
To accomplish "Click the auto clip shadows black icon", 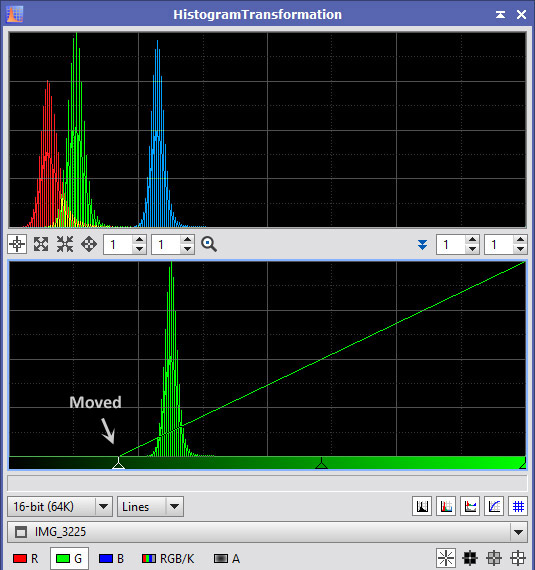I will [470, 558].
